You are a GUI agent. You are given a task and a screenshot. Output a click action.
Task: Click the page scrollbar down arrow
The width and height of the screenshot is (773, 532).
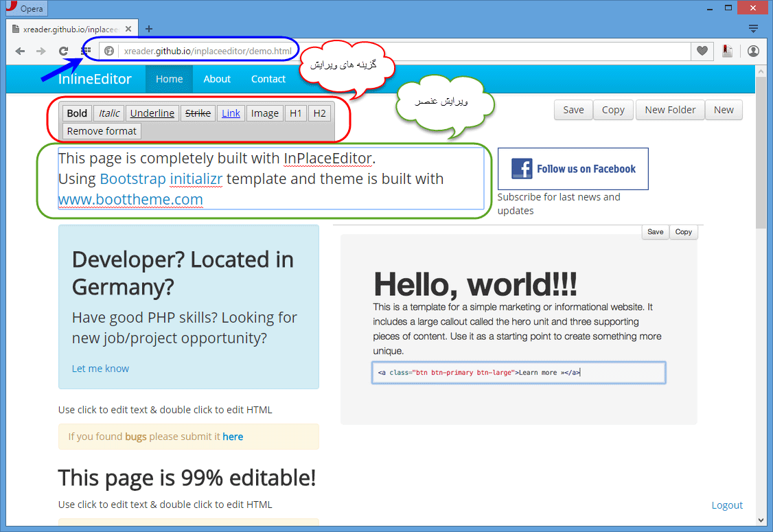click(761, 520)
